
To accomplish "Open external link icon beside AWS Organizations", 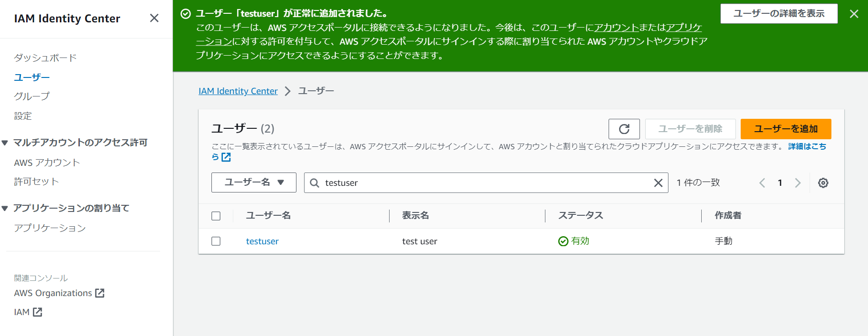I will [100, 293].
